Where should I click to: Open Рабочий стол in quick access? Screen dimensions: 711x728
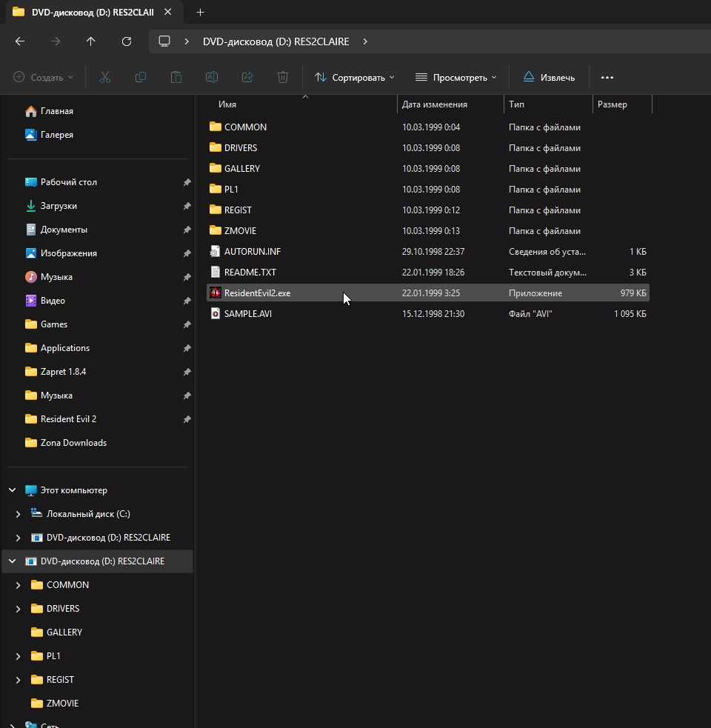coord(69,182)
